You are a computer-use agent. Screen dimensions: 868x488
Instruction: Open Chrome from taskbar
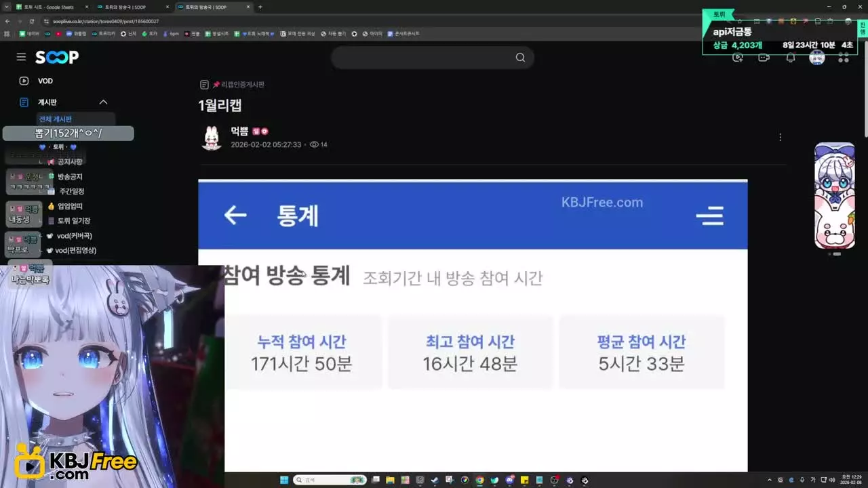point(479,481)
